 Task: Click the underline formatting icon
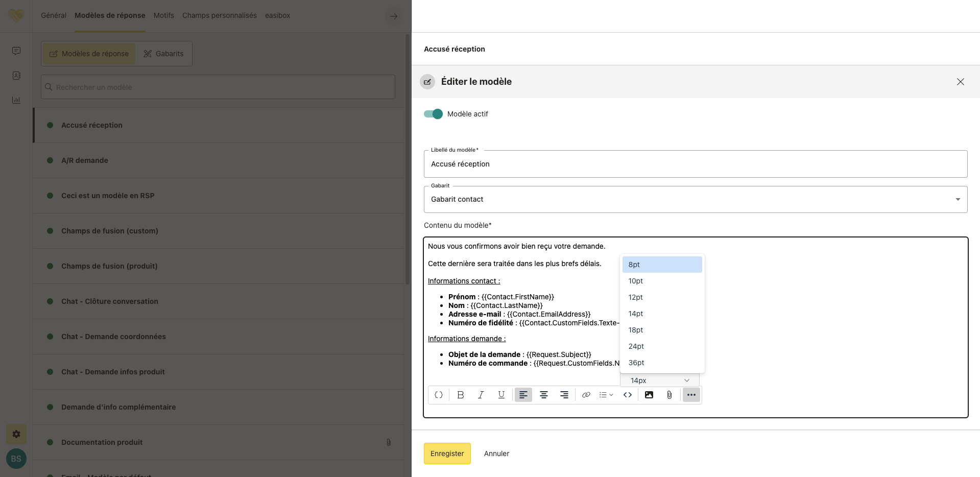point(501,395)
